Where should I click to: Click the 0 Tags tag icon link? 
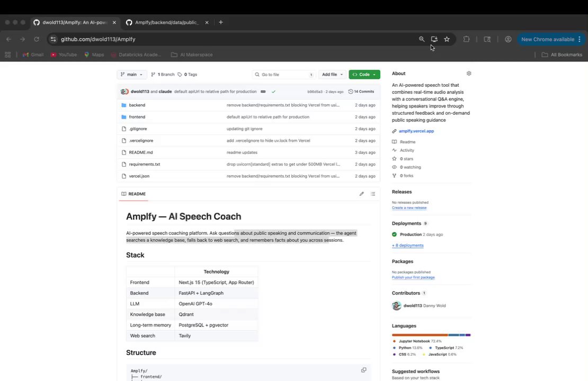click(x=187, y=75)
